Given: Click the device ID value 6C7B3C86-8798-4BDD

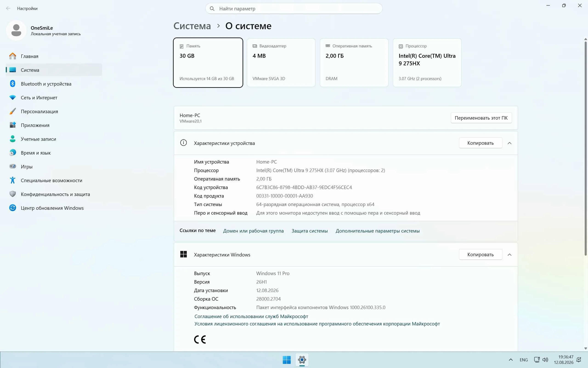Looking at the screenshot, I should pos(304,187).
